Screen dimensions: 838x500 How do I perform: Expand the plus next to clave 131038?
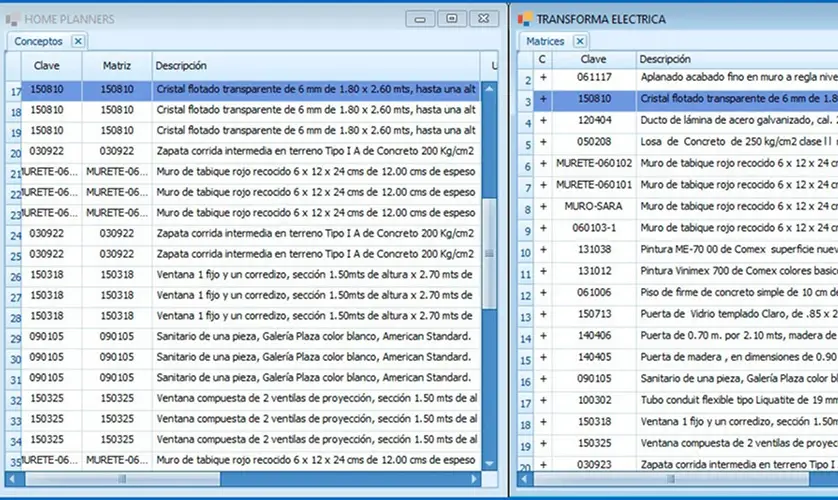coord(543,250)
